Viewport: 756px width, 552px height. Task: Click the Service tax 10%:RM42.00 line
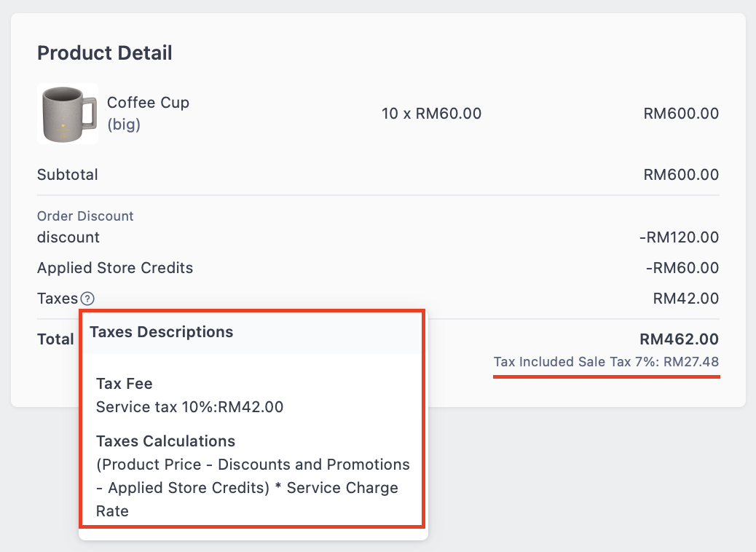click(189, 407)
